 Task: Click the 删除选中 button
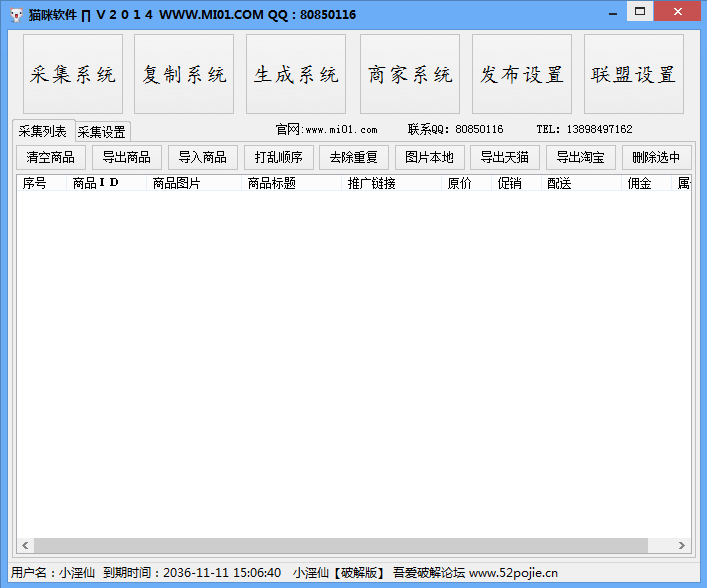point(656,157)
